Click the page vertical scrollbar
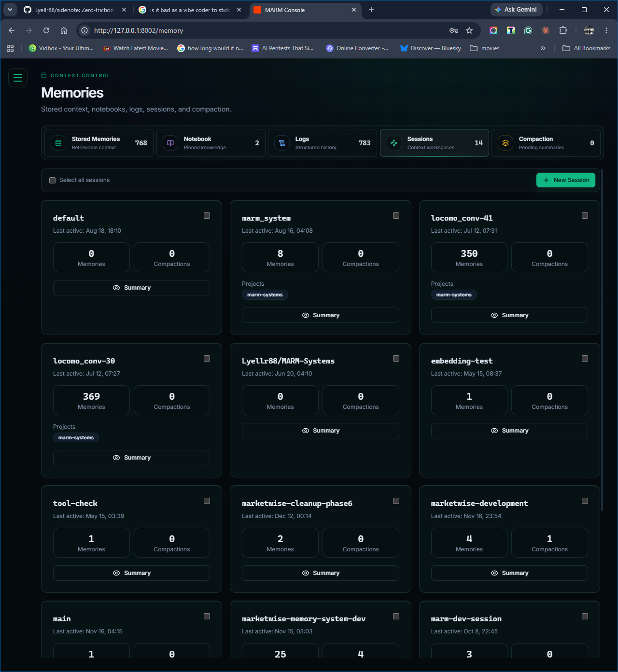618x672 pixels. (602, 340)
